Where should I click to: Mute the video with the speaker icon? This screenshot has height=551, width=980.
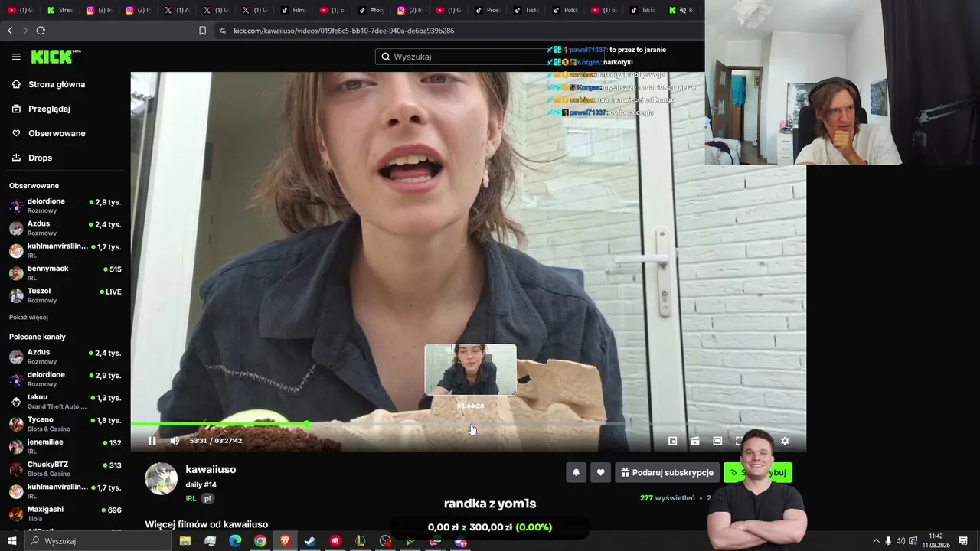click(175, 441)
